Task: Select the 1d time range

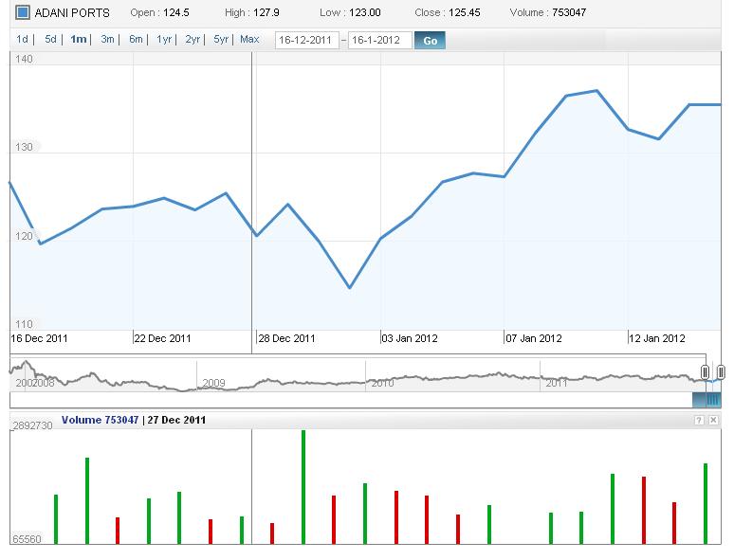Action: coord(23,40)
